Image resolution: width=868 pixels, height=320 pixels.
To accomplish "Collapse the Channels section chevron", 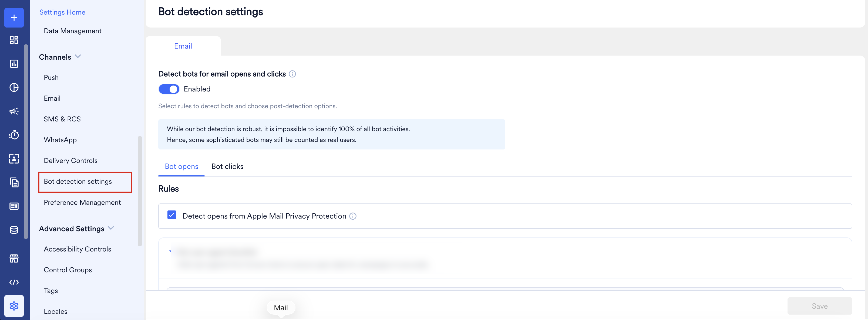I will point(78,57).
